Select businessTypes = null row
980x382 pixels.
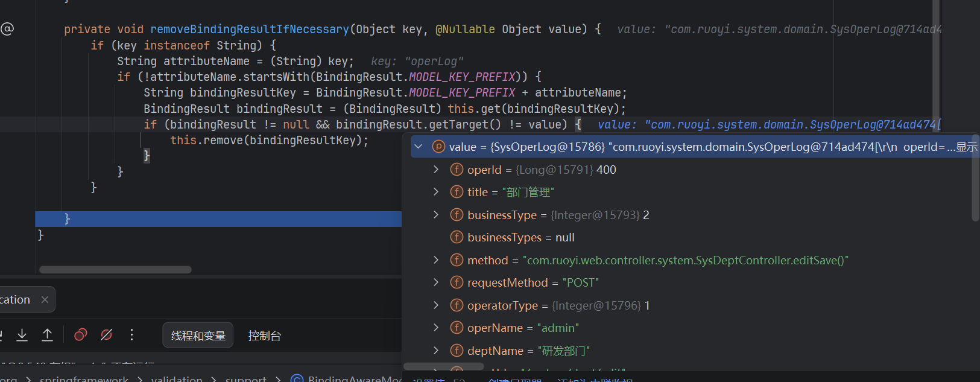520,237
